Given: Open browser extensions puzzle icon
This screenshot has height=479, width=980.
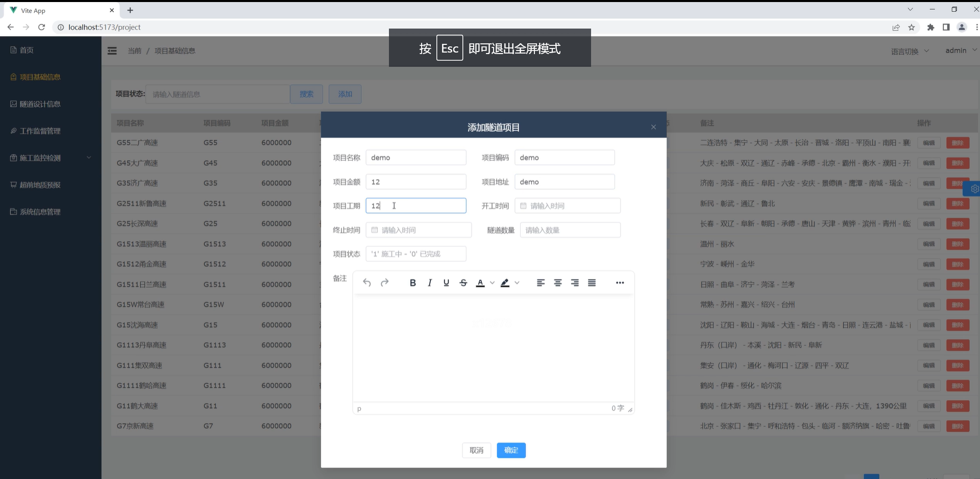Looking at the screenshot, I should pos(930,28).
